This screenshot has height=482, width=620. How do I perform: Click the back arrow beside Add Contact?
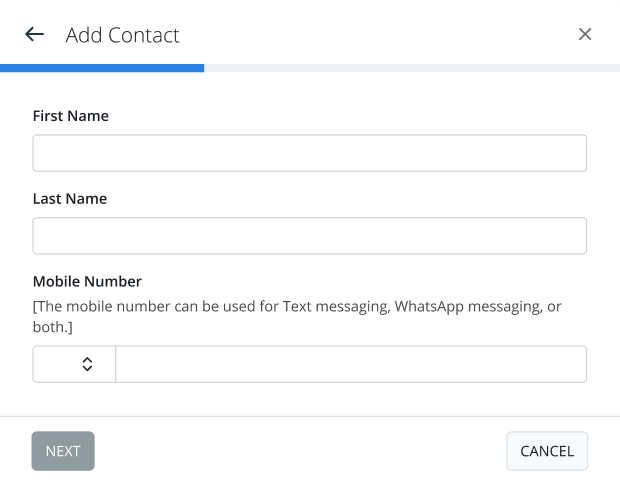coord(35,35)
